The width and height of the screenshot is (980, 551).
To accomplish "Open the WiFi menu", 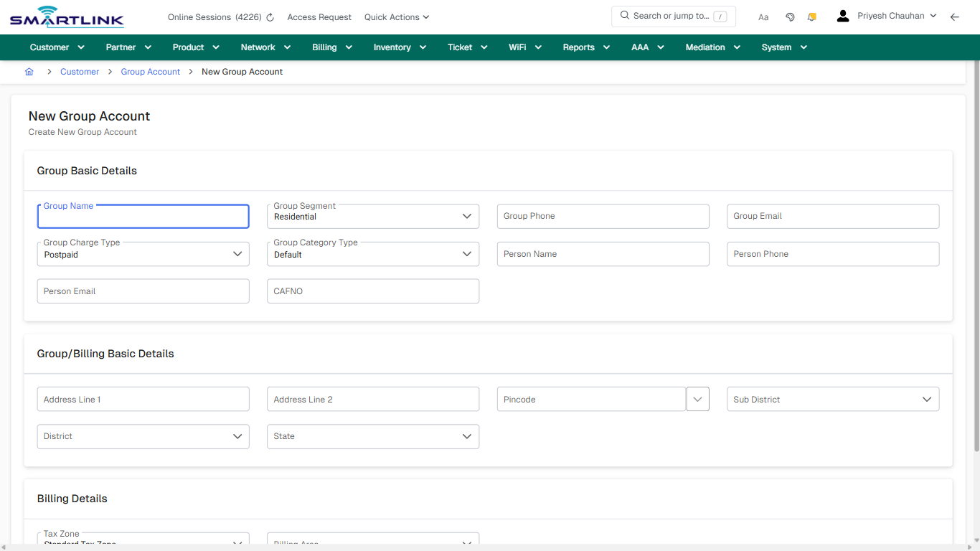I will tap(519, 47).
